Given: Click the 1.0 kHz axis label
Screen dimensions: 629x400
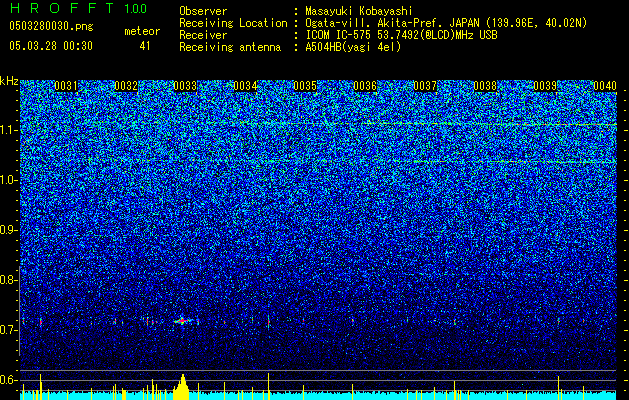Looking at the screenshot, I should coord(8,180).
